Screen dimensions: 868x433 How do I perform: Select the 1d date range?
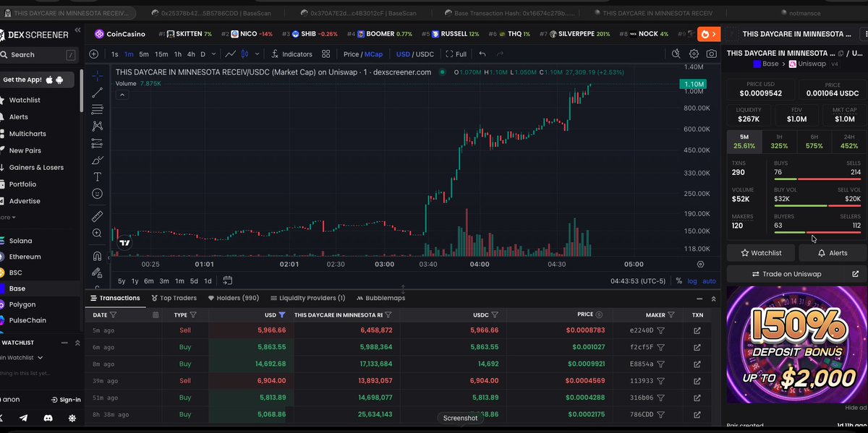click(208, 280)
